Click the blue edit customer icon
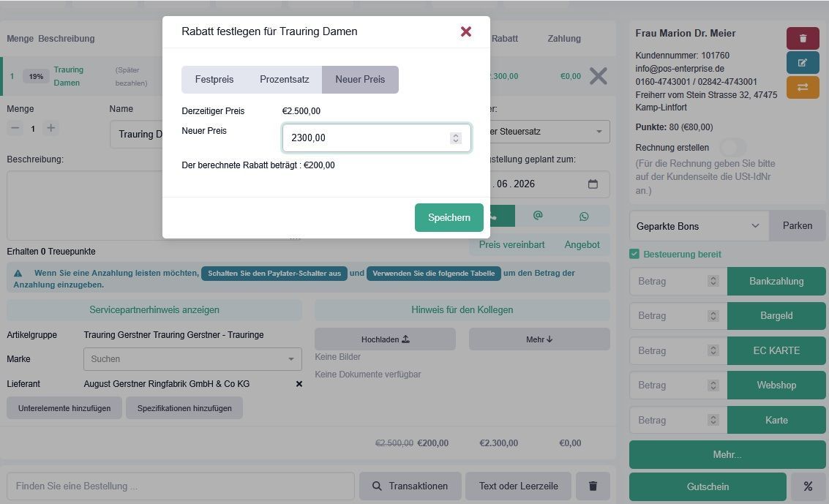This screenshot has width=829, height=504. pyautogui.click(x=803, y=63)
